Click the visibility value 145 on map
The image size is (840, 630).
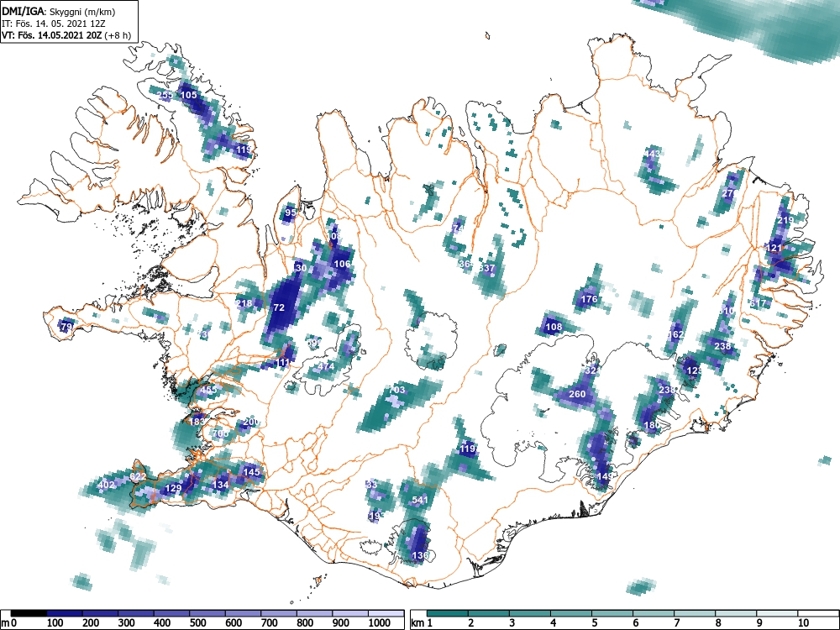[251, 472]
